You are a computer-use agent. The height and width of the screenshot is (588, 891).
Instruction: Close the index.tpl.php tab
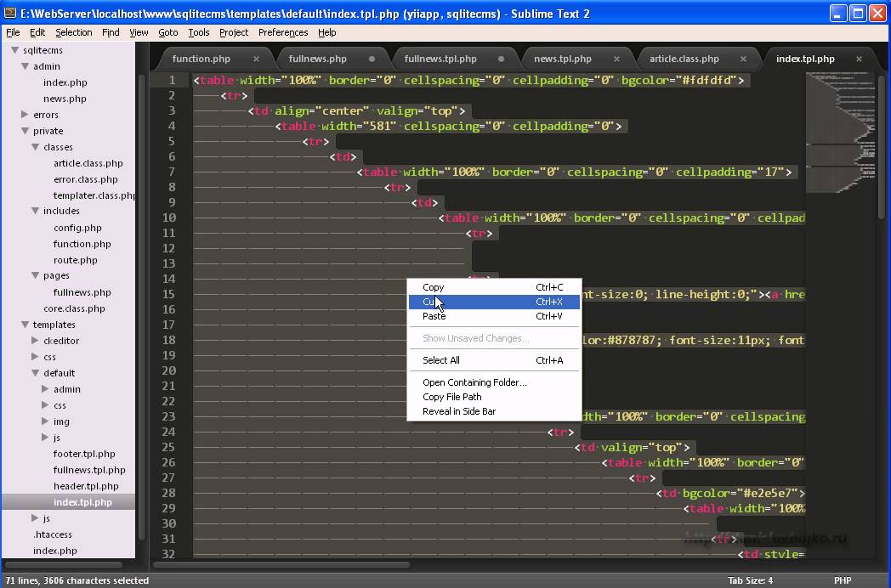pyautogui.click(x=859, y=59)
